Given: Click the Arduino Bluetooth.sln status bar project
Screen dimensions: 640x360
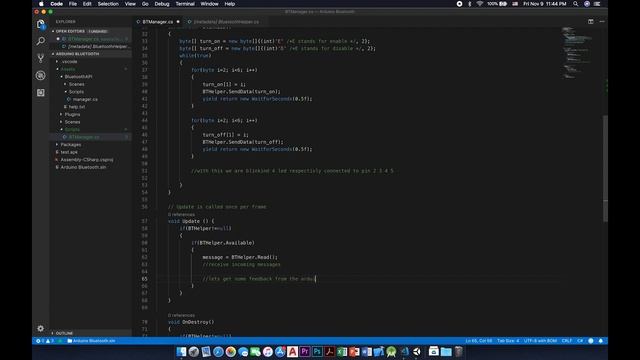Looking at the screenshot, I should (x=91, y=340).
